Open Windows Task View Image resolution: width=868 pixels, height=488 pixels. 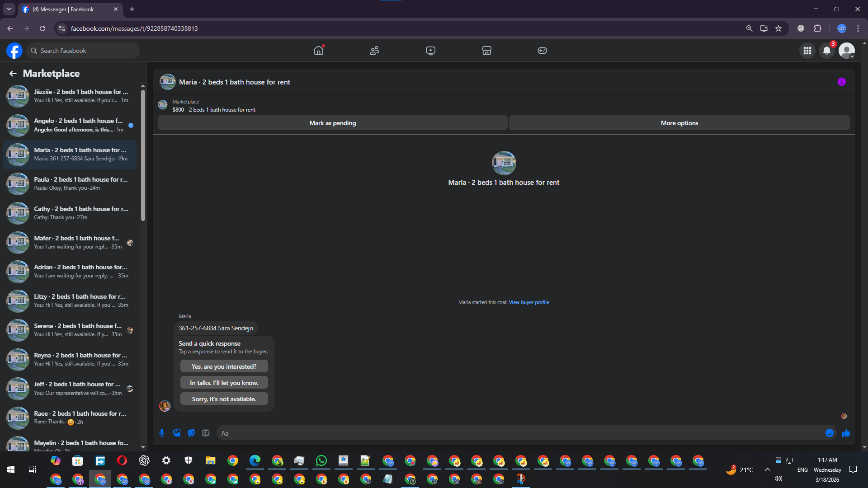pos(33,469)
